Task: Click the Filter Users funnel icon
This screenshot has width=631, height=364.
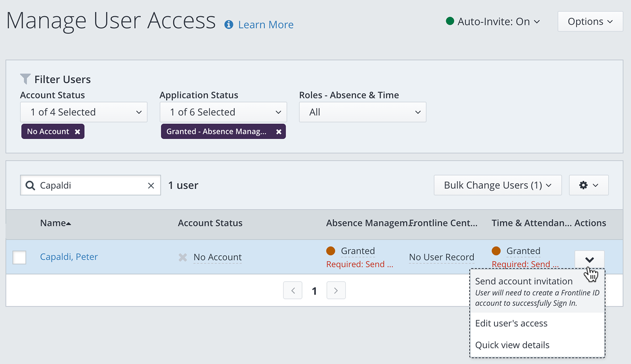Action: pyautogui.click(x=25, y=79)
